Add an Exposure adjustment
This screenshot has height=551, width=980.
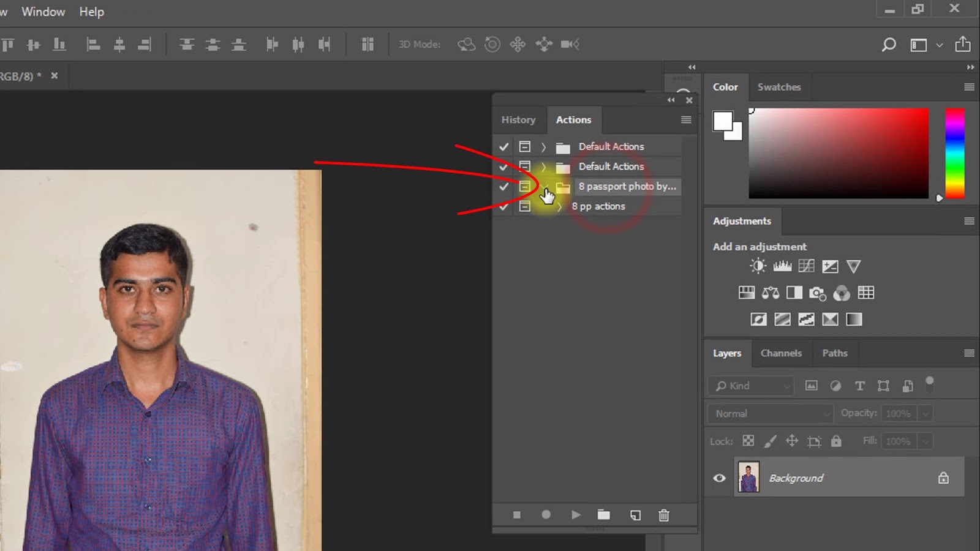pos(830,266)
